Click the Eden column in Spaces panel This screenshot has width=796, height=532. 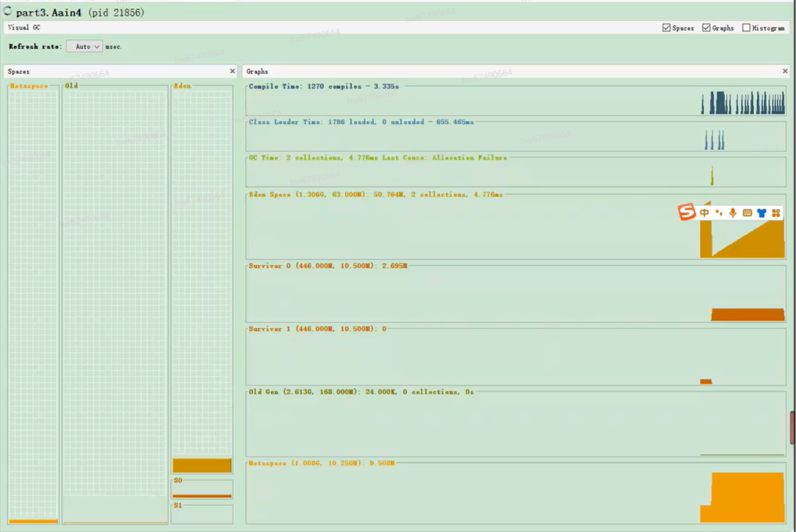tap(202, 280)
